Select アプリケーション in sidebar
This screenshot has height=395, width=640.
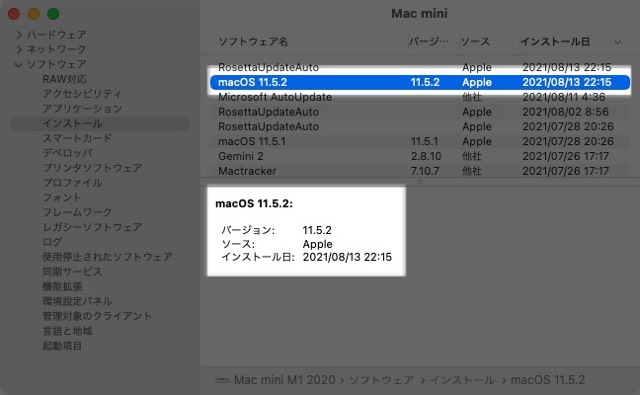coord(82,109)
